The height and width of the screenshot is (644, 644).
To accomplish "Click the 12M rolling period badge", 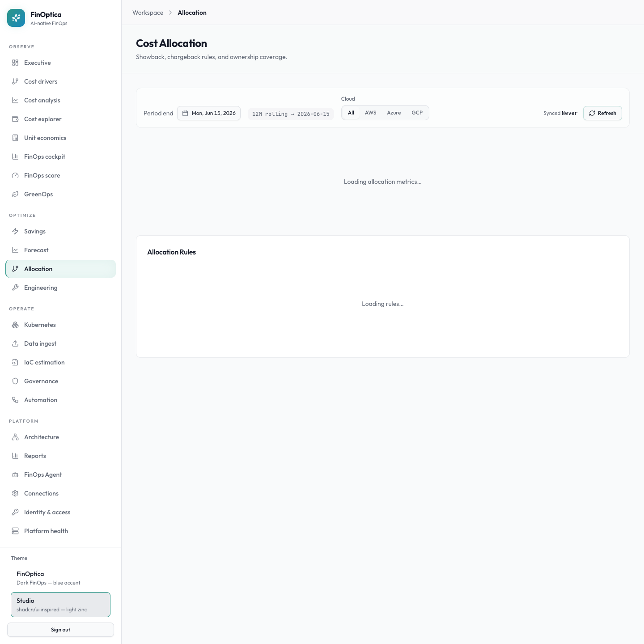I will tap(291, 114).
